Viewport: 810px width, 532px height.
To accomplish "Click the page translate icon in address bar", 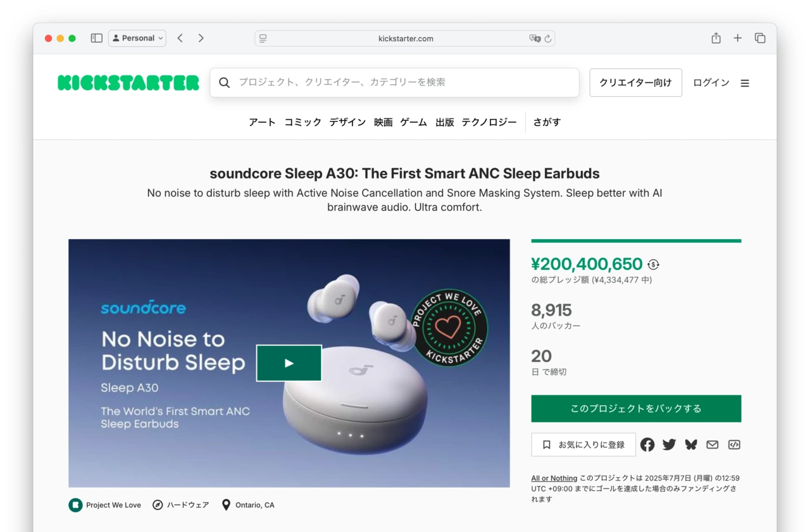I will tap(535, 39).
